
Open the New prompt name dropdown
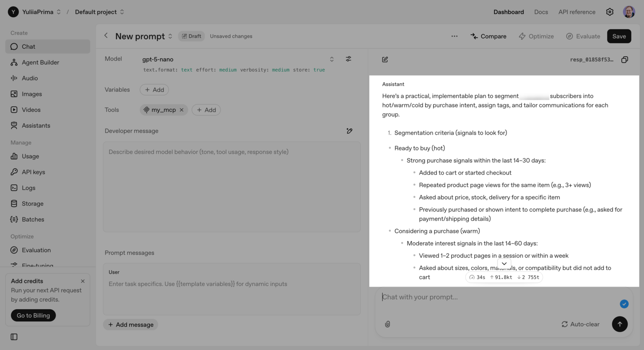click(170, 36)
